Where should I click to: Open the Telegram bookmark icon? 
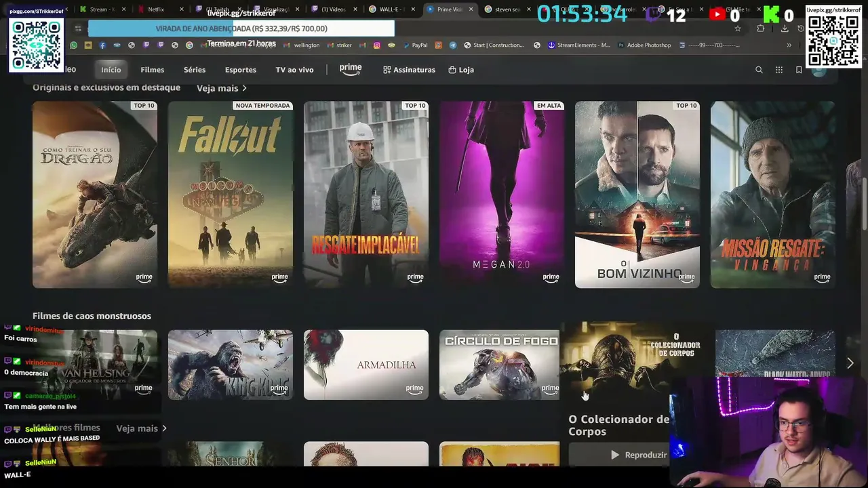[x=453, y=45]
